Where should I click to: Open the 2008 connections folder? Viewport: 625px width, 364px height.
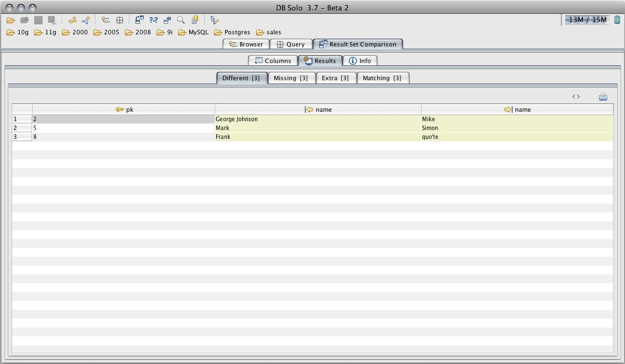(x=138, y=32)
